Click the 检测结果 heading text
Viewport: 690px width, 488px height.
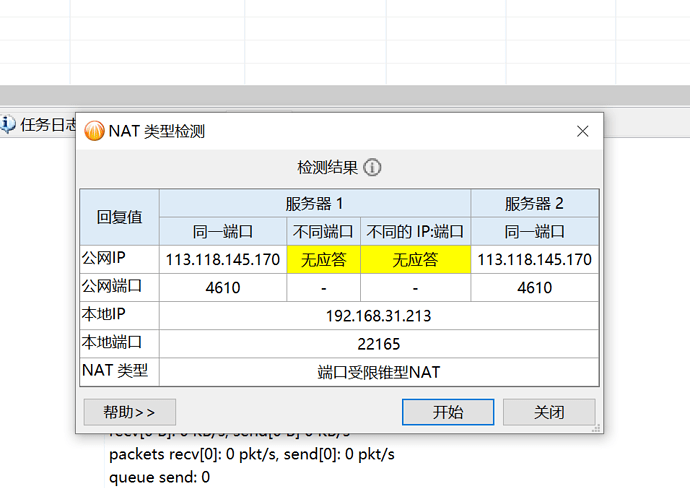click(328, 168)
